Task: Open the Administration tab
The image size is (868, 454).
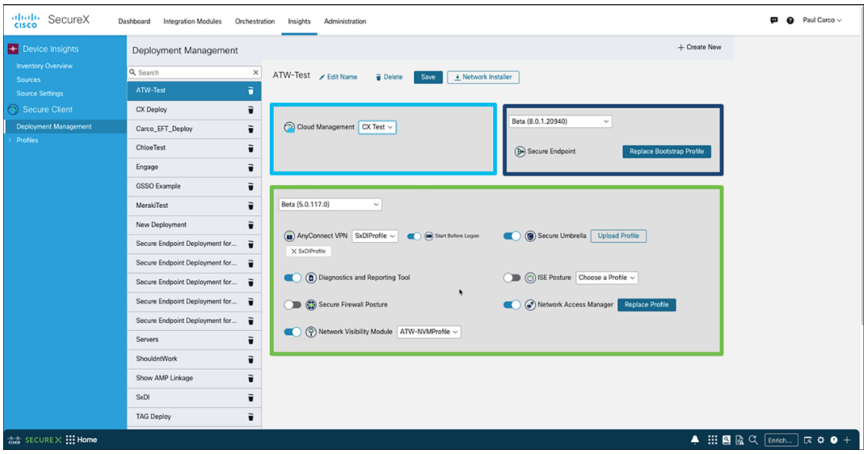Action: [x=345, y=21]
